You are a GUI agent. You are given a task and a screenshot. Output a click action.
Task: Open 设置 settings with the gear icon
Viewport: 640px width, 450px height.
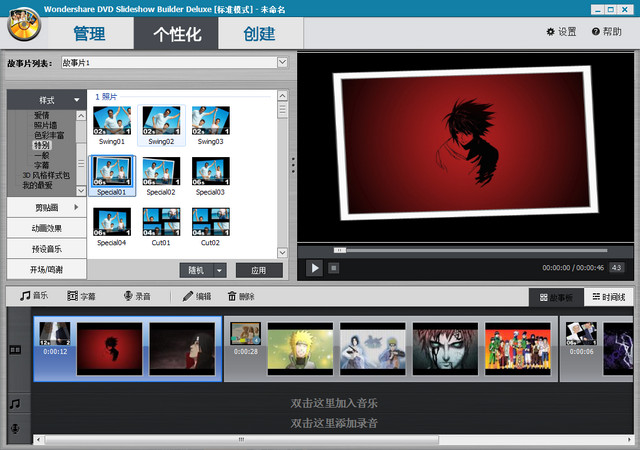[x=561, y=32]
